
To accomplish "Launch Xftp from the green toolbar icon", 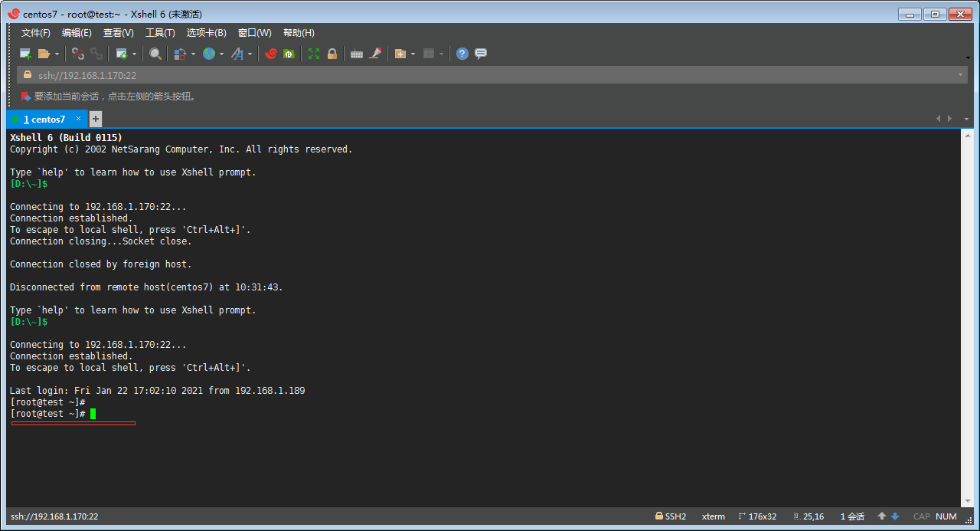I will point(289,54).
